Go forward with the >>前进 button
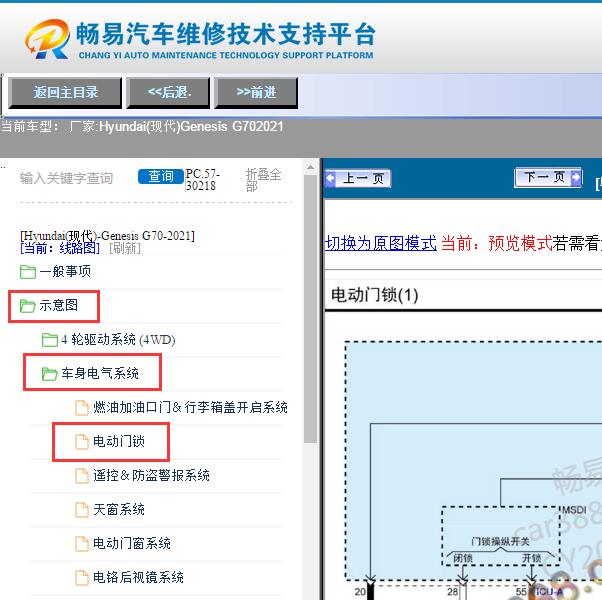Screen dimensions: 602x600 coord(256,93)
